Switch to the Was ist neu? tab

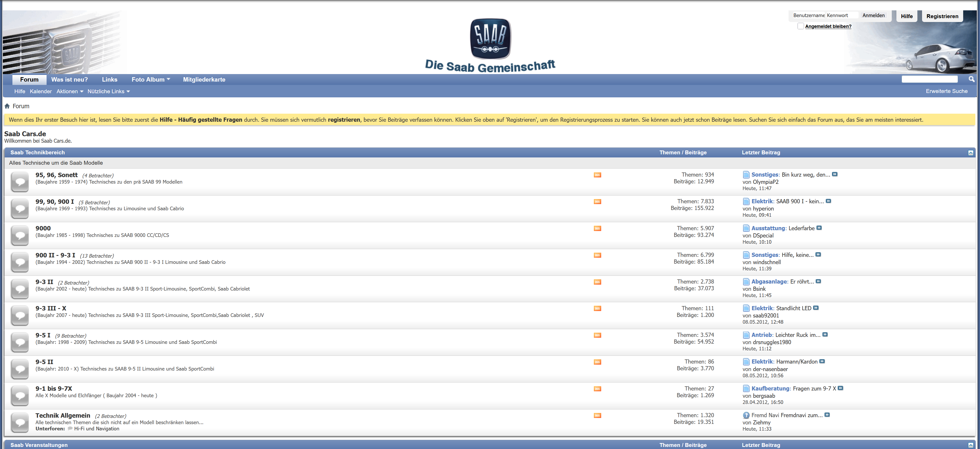70,79
